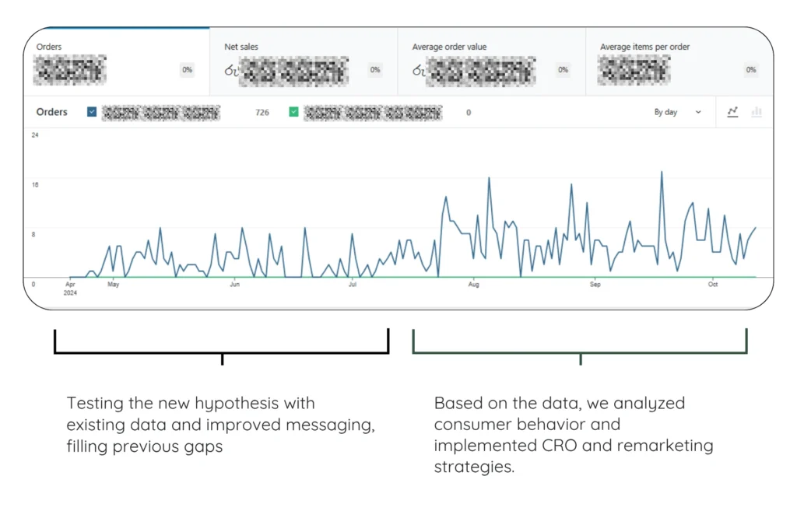
Task: Click the Oct label on chart axis
Action: (712, 285)
